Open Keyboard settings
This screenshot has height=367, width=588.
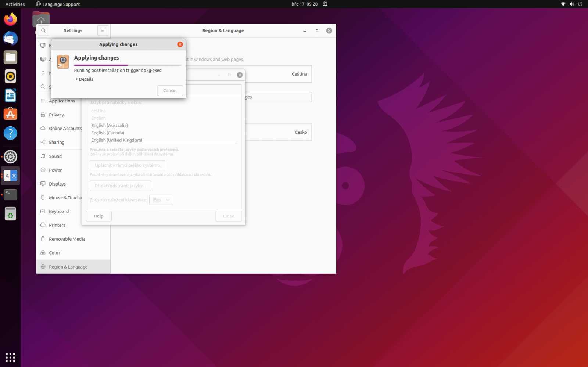tap(60, 211)
